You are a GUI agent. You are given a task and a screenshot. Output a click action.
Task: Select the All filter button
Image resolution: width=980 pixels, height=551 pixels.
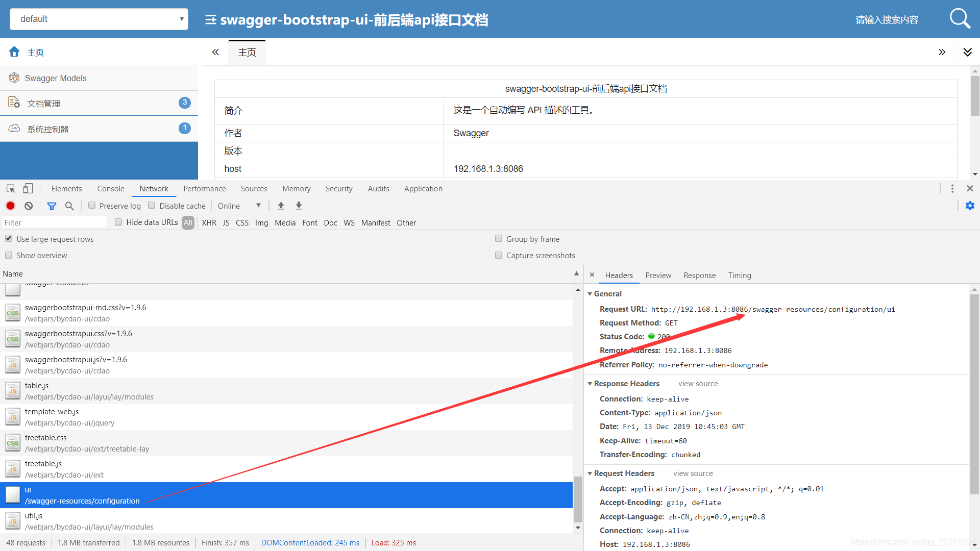pyautogui.click(x=188, y=222)
